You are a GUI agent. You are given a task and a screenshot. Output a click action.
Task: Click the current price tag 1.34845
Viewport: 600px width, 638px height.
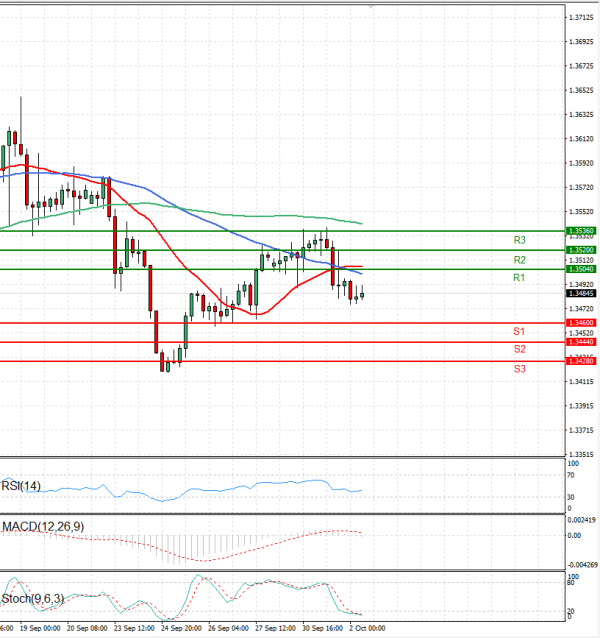pyautogui.click(x=581, y=293)
